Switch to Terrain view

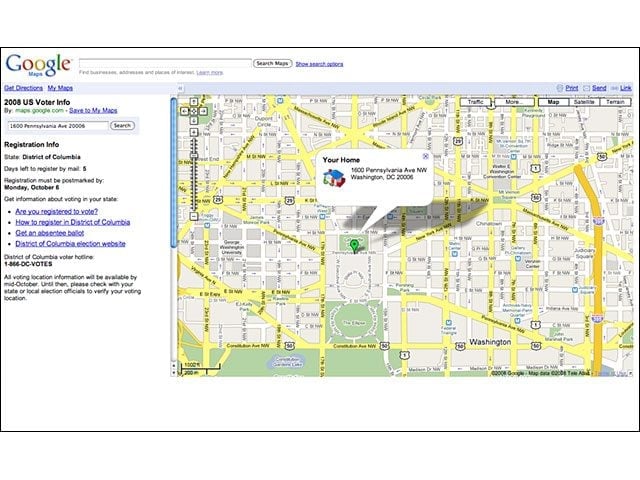[x=615, y=102]
